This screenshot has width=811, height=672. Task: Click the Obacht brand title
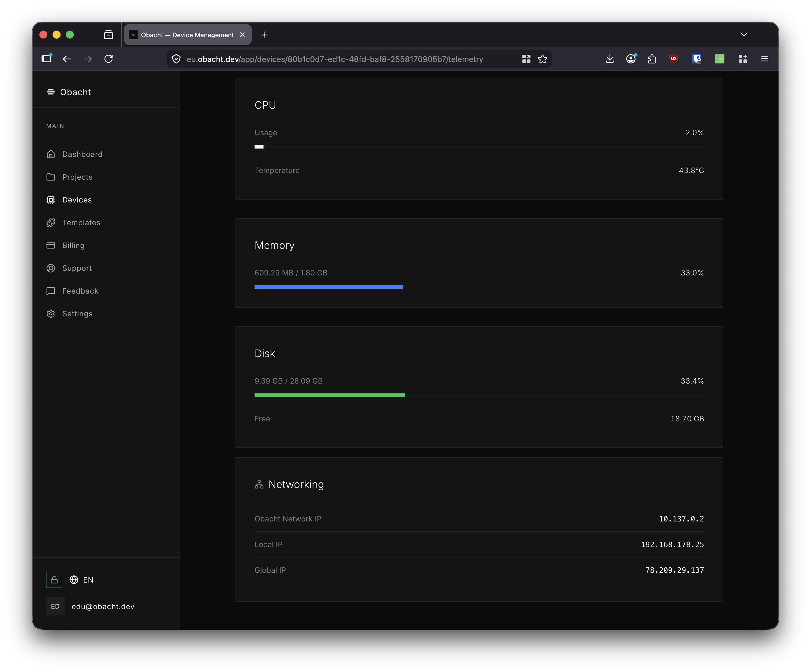click(x=75, y=92)
